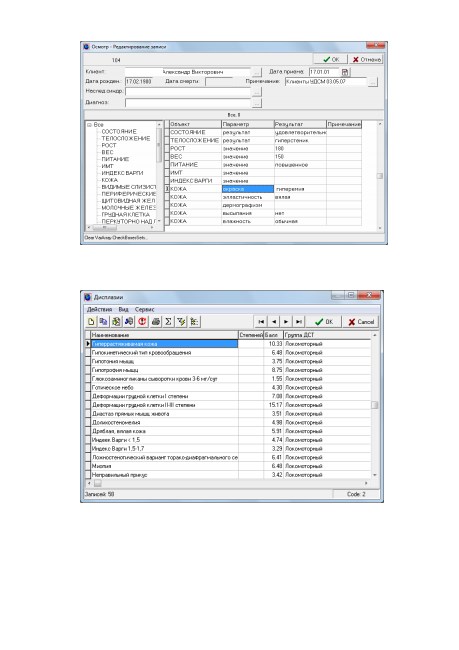459x650 pixels.
Task: Click the filter icon in the toolbar
Action: point(181,321)
